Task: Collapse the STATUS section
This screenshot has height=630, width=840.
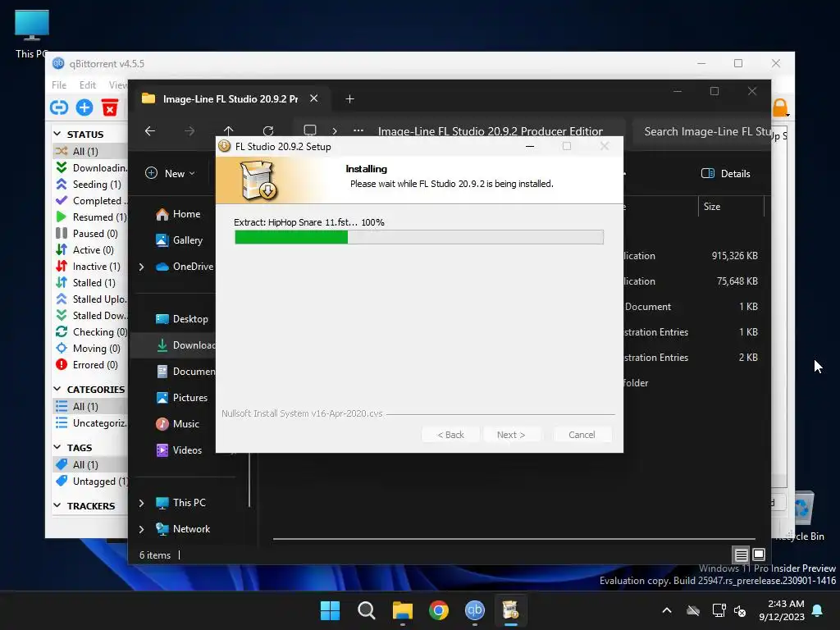Action: point(57,134)
